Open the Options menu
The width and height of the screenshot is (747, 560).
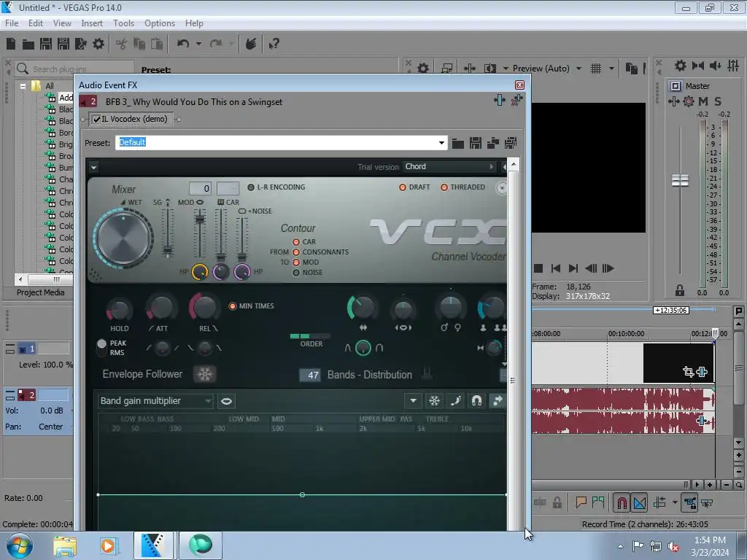click(x=160, y=23)
